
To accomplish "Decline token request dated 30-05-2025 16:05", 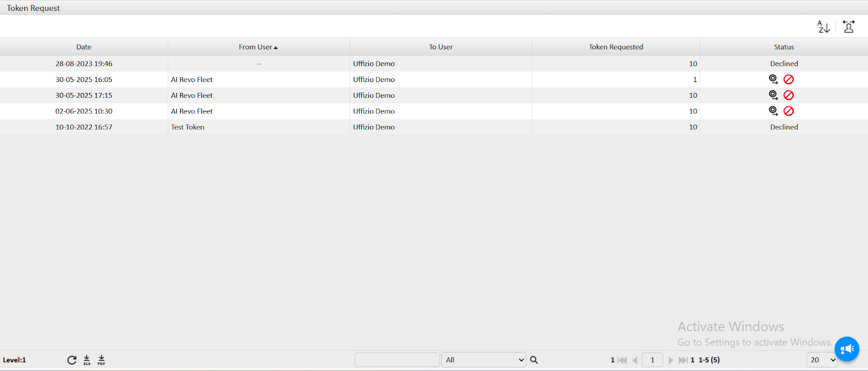I will 789,79.
